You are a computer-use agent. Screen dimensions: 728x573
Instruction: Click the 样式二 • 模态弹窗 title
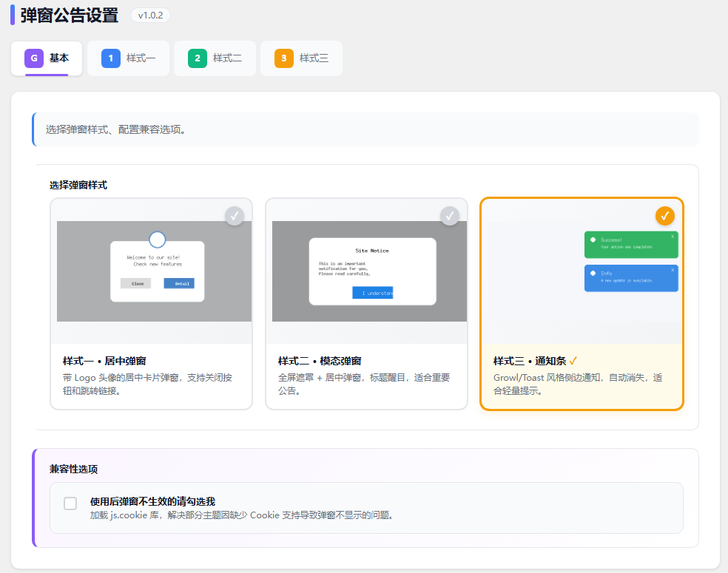pyautogui.click(x=320, y=361)
